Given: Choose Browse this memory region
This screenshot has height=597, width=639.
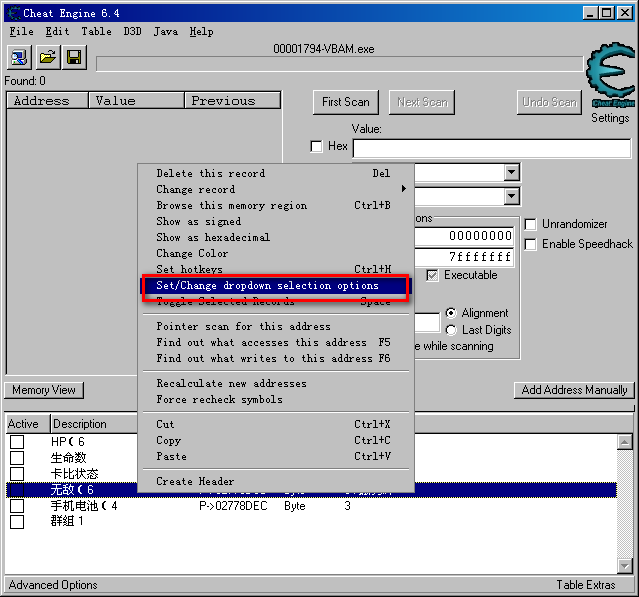Looking at the screenshot, I should coord(231,205).
